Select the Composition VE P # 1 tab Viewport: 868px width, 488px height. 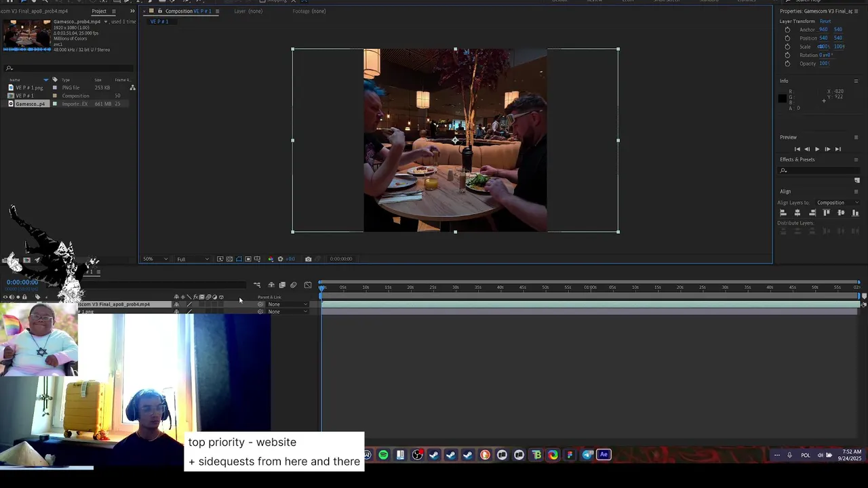[189, 11]
